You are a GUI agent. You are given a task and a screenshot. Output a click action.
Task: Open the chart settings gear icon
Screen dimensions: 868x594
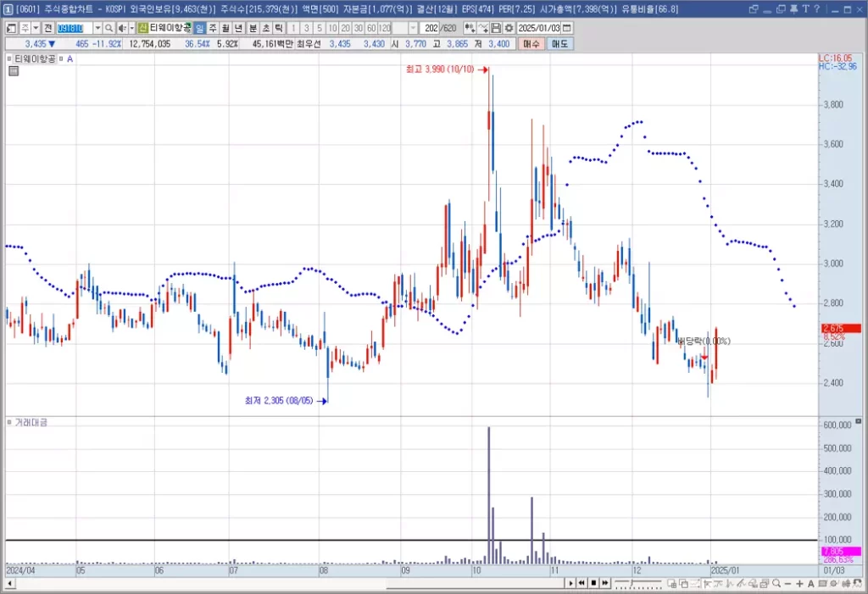[x=509, y=28]
